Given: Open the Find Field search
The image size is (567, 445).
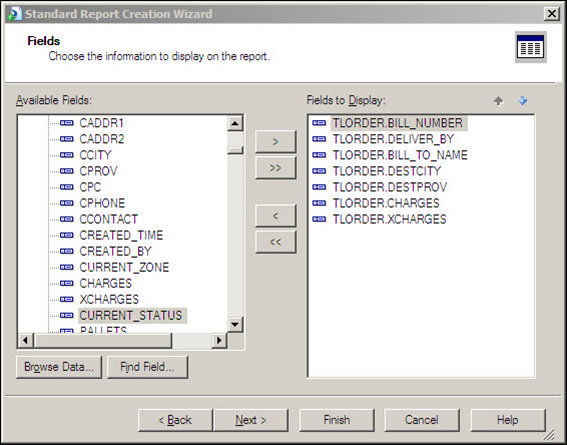Looking at the screenshot, I should (147, 367).
